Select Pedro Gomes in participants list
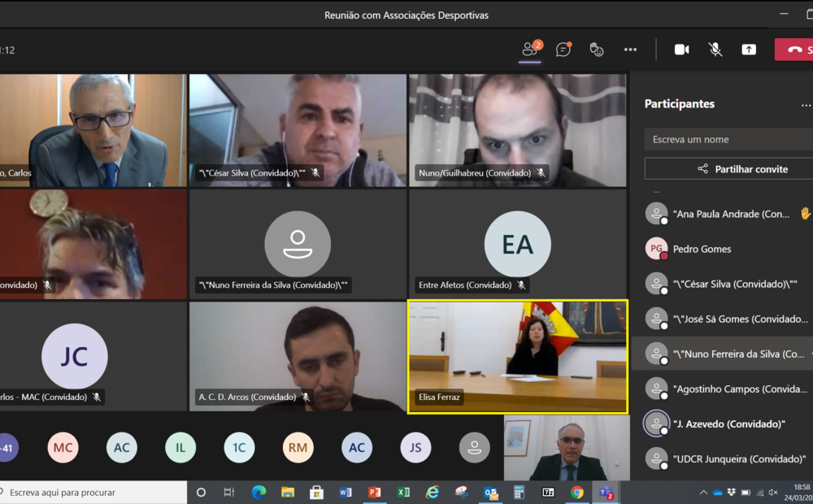 [702, 249]
